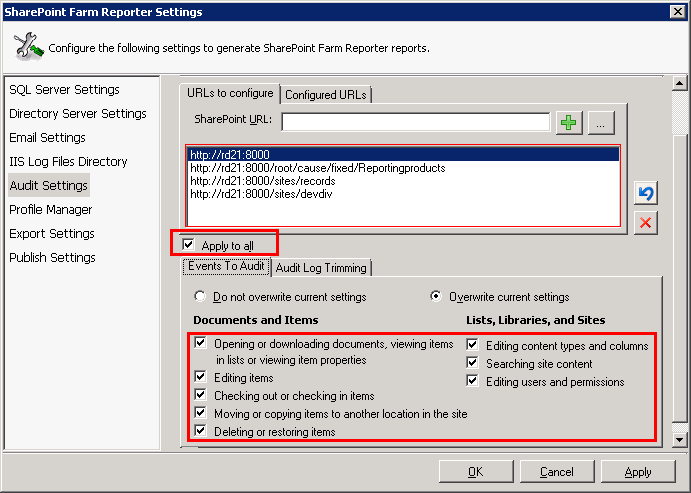Viewport: 691px width, 493px height.
Task: Remove selected URL with red X
Action: tap(646, 222)
